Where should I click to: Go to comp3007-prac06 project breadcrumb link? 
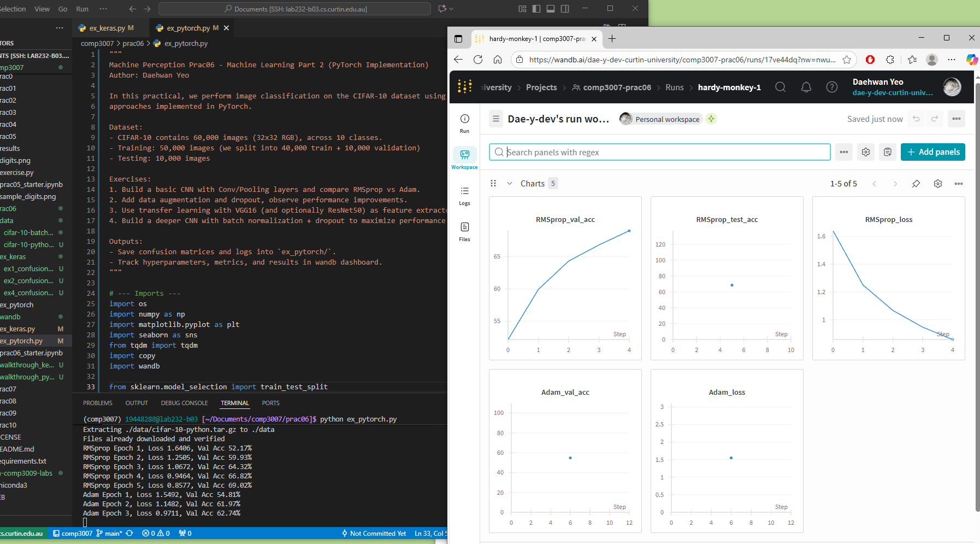[617, 87]
